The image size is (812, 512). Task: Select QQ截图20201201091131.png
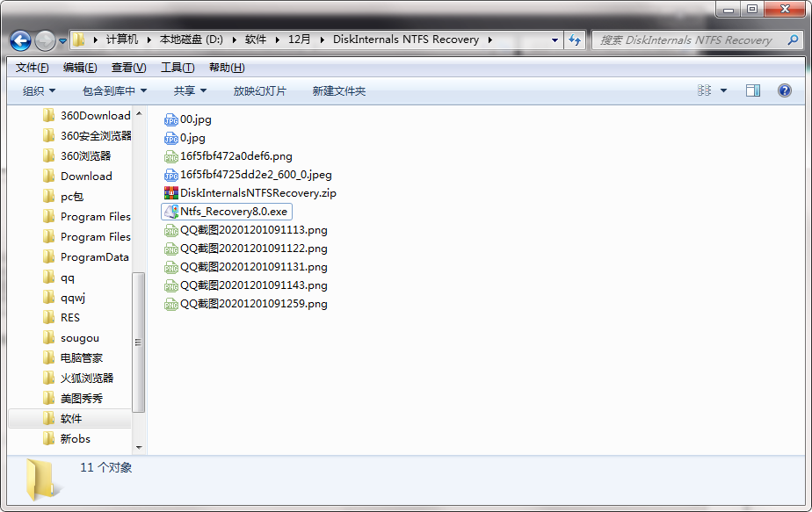click(x=246, y=267)
